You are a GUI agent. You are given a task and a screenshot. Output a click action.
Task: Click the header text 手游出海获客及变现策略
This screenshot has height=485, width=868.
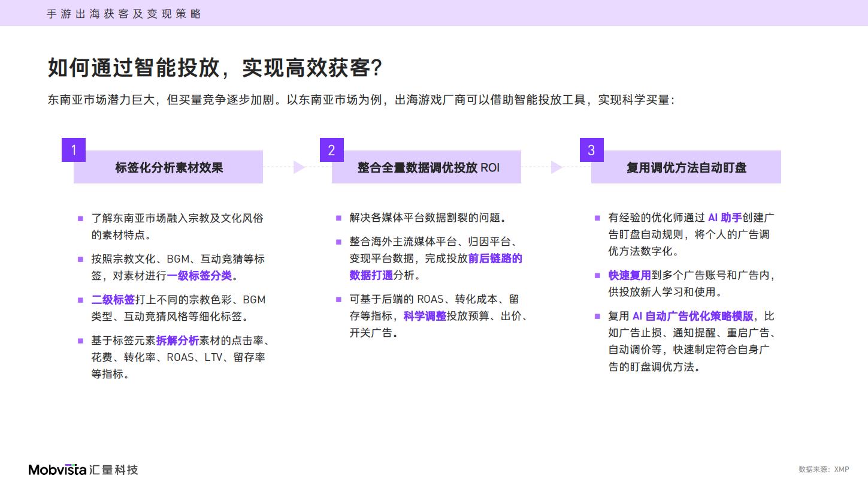click(x=124, y=13)
